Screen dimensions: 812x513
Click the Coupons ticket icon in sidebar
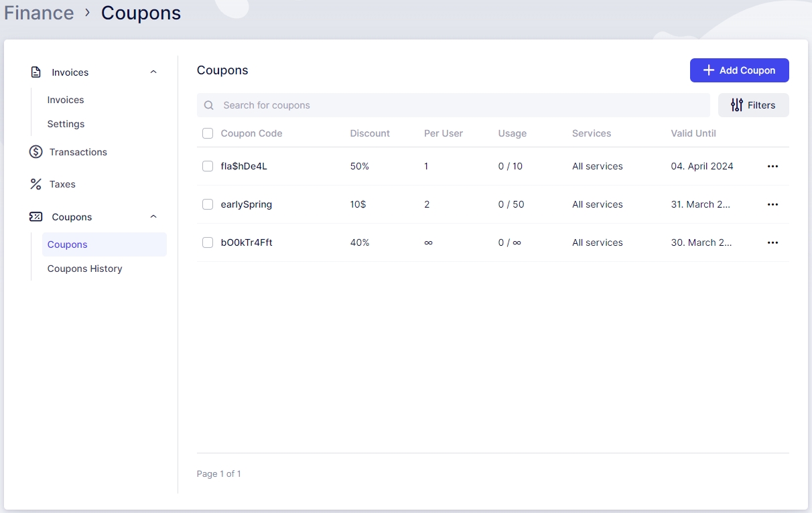(36, 217)
